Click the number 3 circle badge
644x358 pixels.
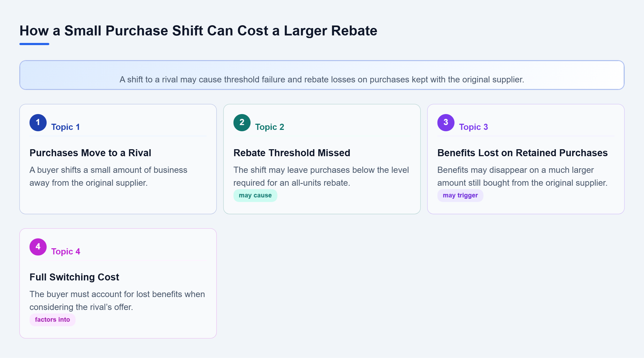(x=446, y=123)
